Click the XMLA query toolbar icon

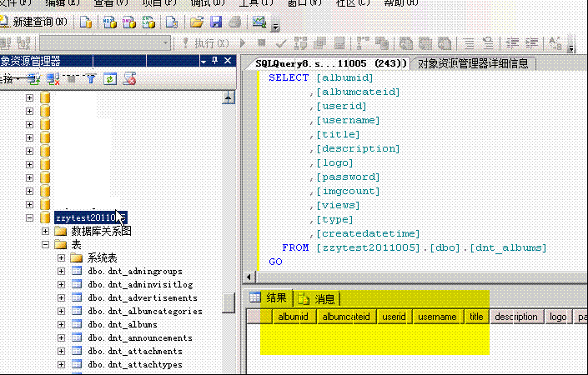[x=148, y=22]
